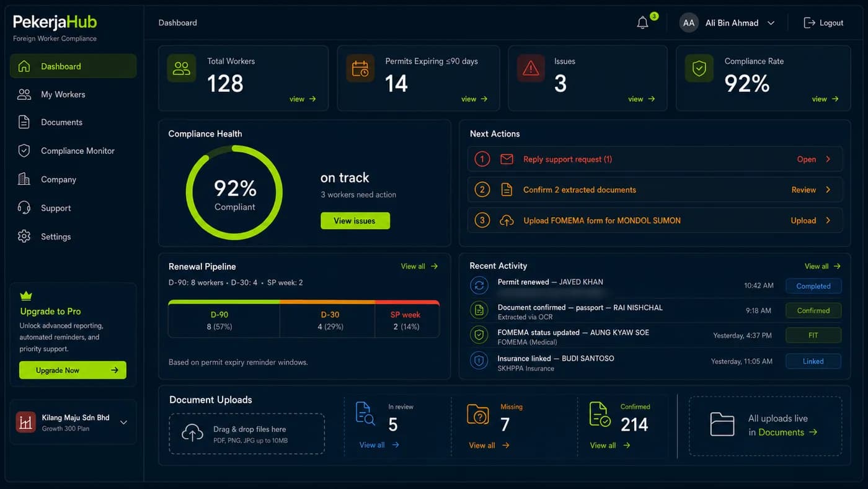Click the Upgrade Now button
The height and width of the screenshot is (489, 868).
tap(73, 370)
